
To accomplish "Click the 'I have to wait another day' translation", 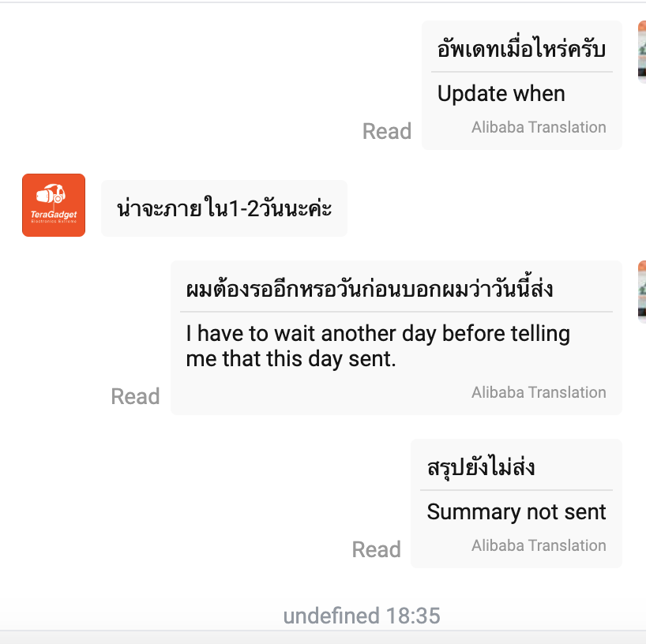I will point(377,346).
